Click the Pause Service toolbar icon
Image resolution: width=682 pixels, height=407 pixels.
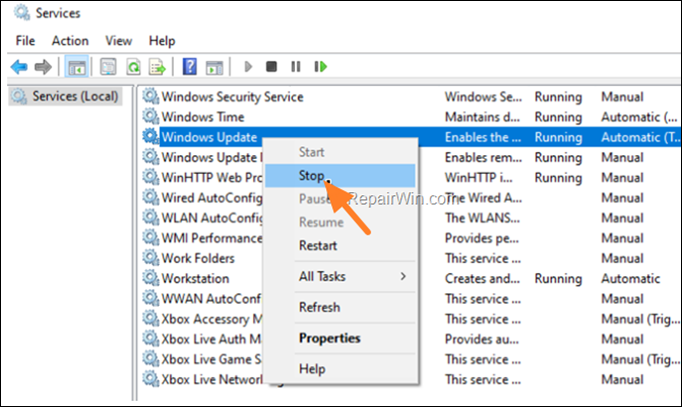click(x=296, y=67)
